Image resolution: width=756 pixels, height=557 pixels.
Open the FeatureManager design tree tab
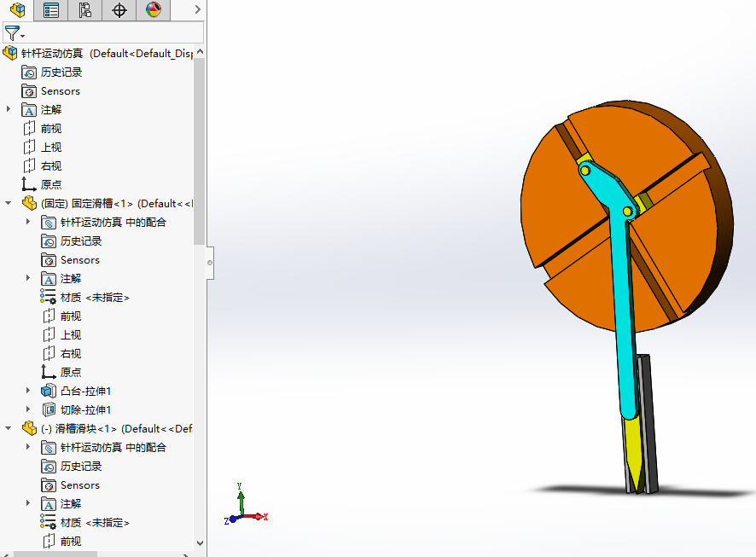(x=17, y=9)
